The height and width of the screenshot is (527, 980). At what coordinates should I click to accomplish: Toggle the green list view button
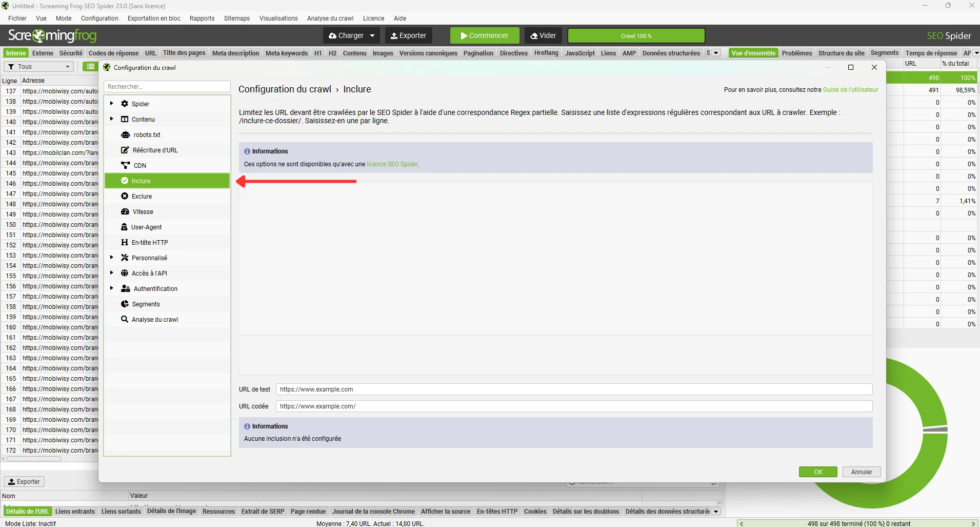point(91,67)
